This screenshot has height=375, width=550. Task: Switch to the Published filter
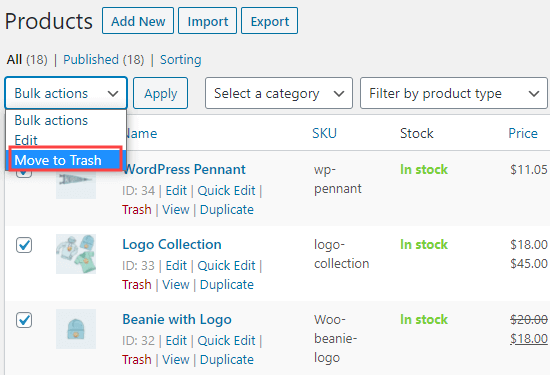(x=91, y=59)
